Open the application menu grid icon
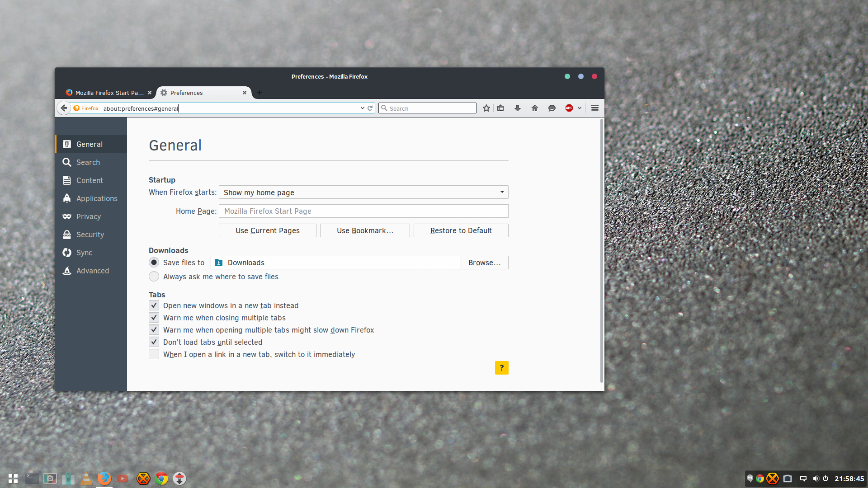868x488 pixels. 13,479
